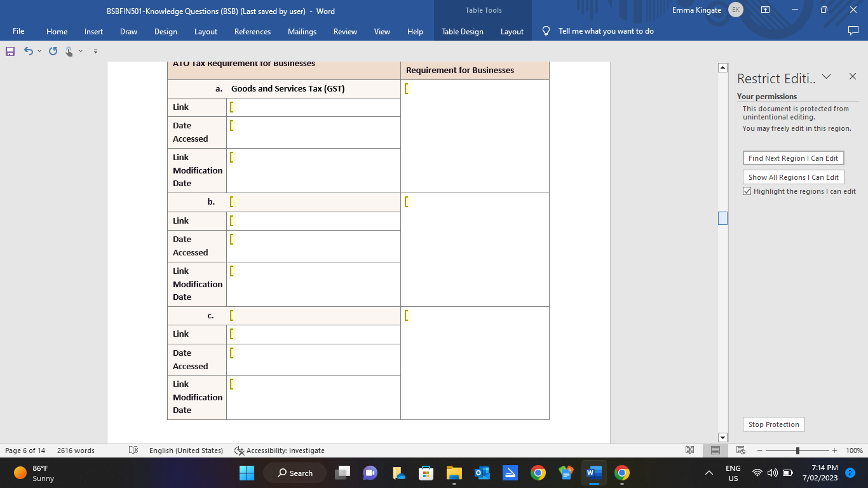Open File Explorer from taskbar
This screenshot has width=868, height=488.
[454, 473]
